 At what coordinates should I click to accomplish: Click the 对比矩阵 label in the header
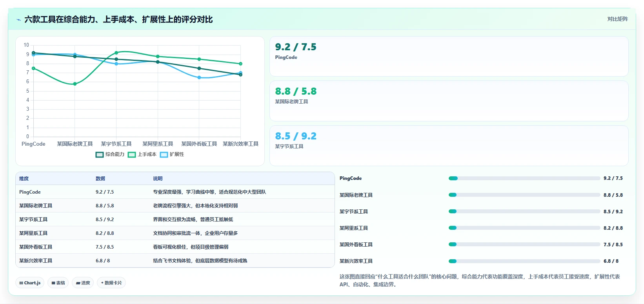coord(617,19)
